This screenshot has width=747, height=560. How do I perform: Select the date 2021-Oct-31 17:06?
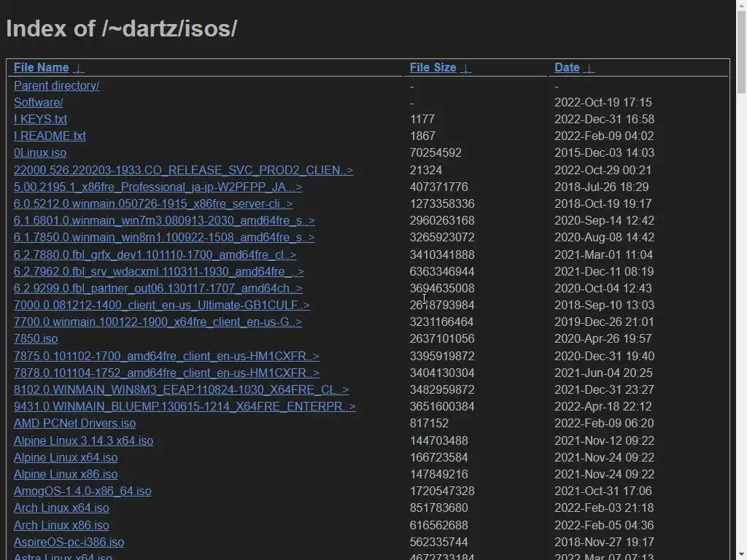tap(603, 491)
